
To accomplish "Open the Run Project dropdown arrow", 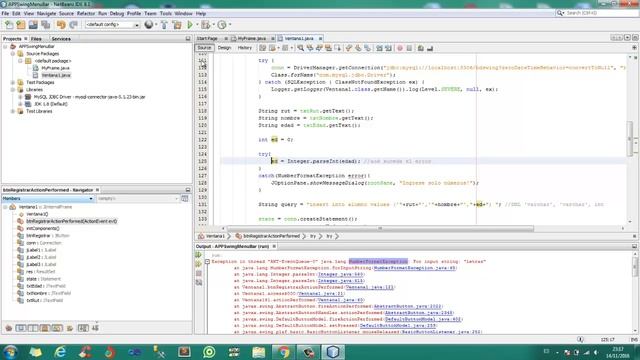I will tap(197, 25).
